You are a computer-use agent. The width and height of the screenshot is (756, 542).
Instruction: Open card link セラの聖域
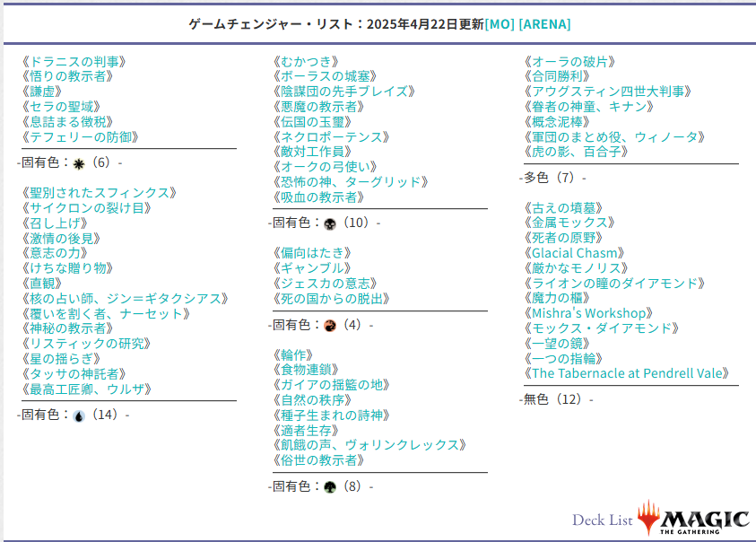click(x=61, y=107)
